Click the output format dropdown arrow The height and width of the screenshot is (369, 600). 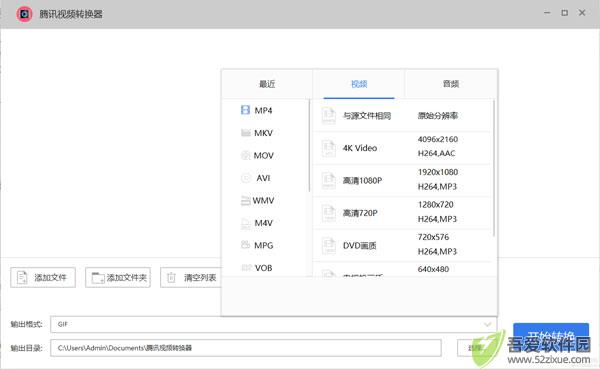(488, 325)
